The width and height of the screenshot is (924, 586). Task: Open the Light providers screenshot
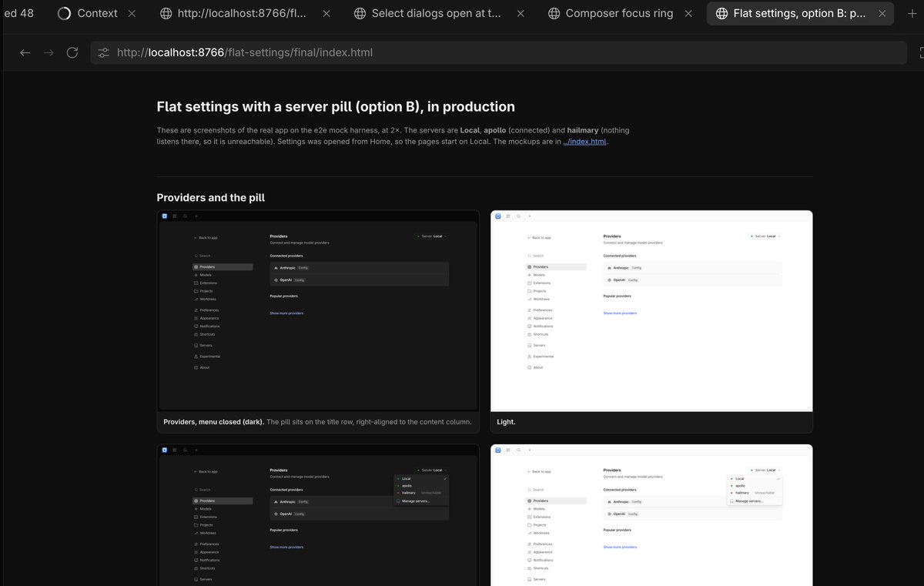click(x=651, y=310)
